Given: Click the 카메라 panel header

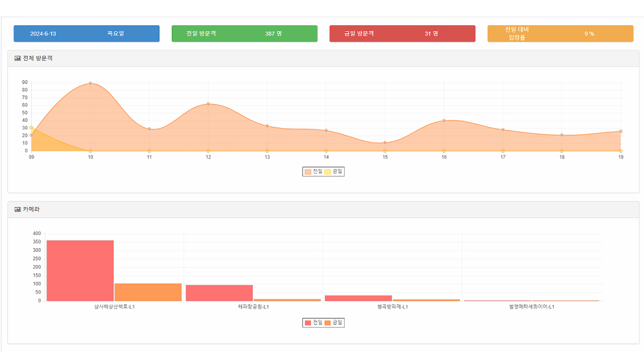Looking at the screenshot, I should (323, 209).
